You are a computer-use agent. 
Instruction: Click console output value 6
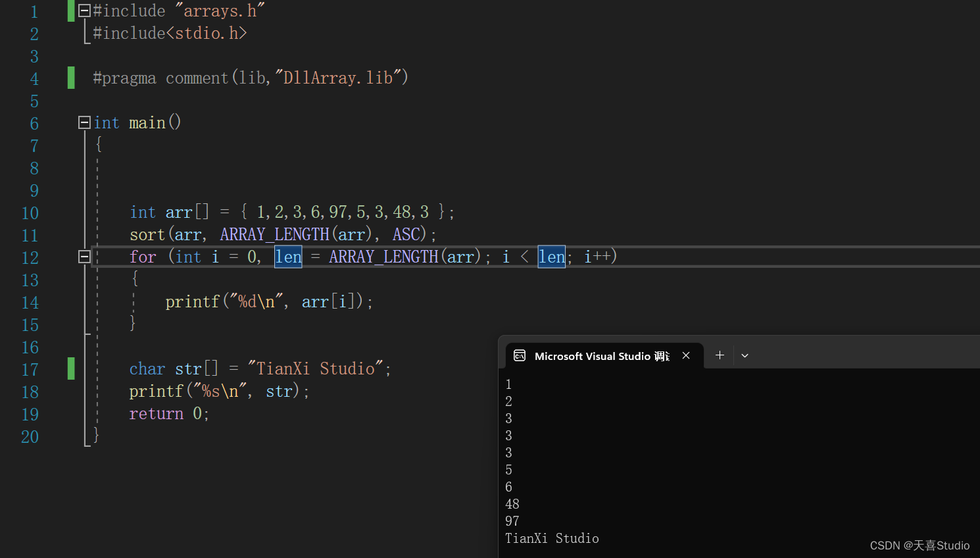tap(508, 487)
